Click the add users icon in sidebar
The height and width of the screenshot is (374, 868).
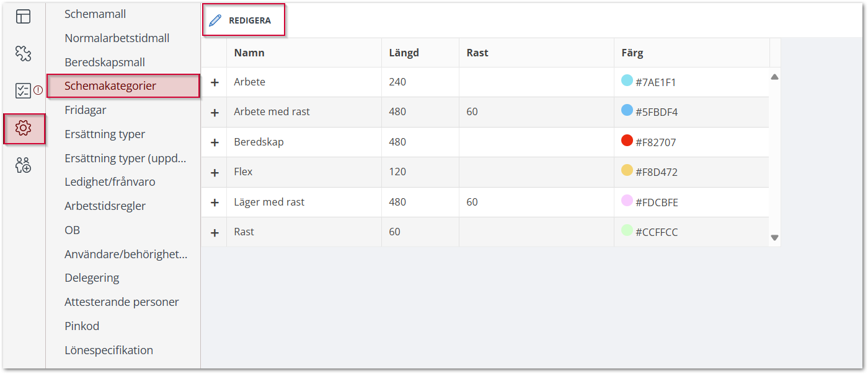(24, 165)
